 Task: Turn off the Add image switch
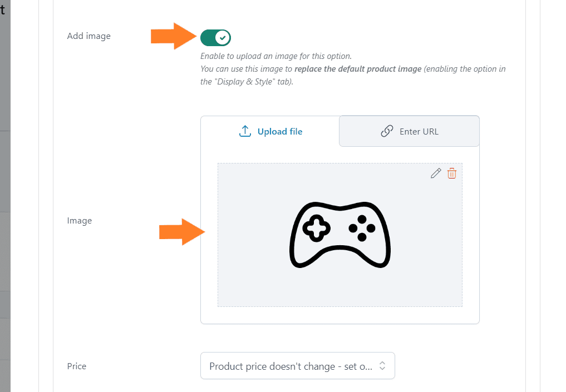[215, 38]
